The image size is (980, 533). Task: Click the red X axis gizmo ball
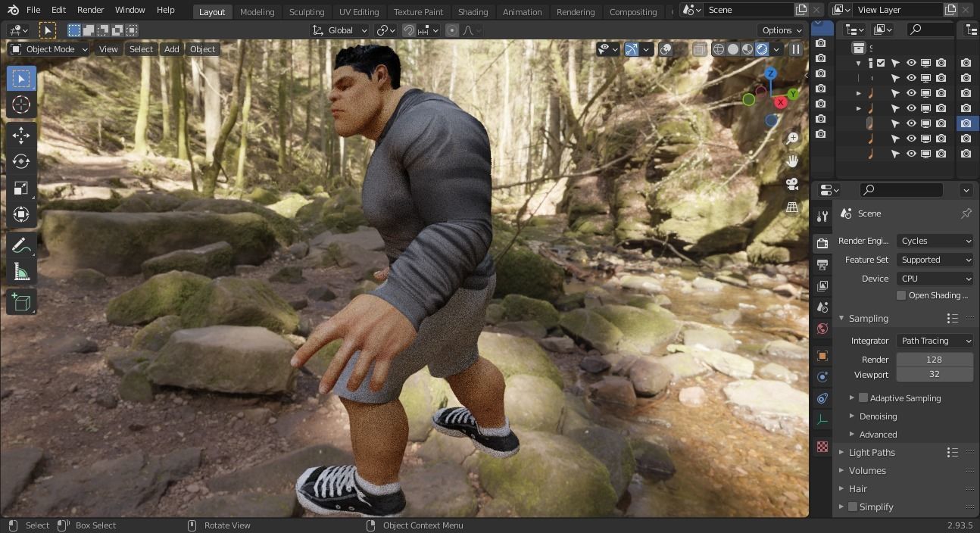click(x=780, y=102)
